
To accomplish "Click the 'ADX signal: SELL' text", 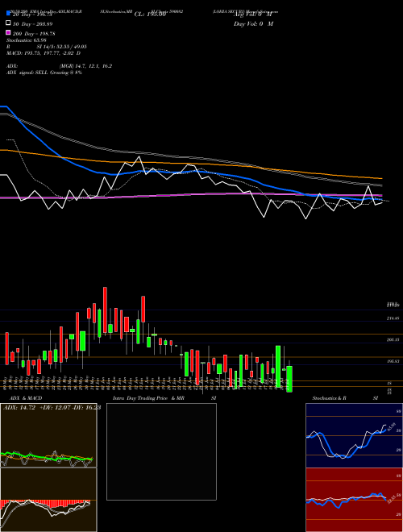I will click(27, 73).
